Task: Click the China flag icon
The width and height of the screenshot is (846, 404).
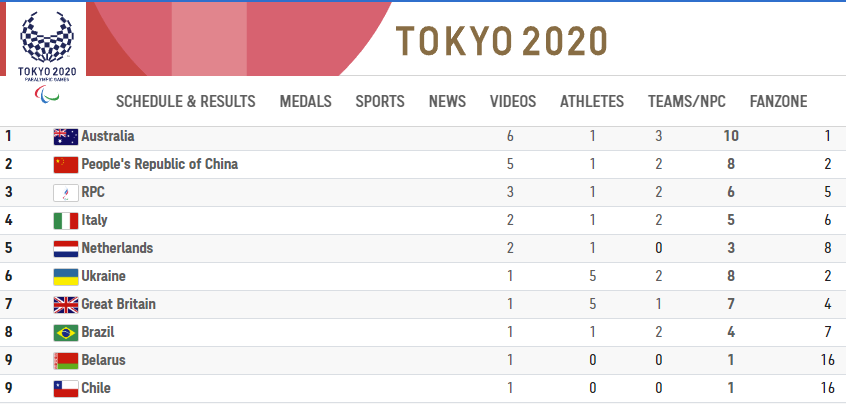Action: pyautogui.click(x=66, y=165)
